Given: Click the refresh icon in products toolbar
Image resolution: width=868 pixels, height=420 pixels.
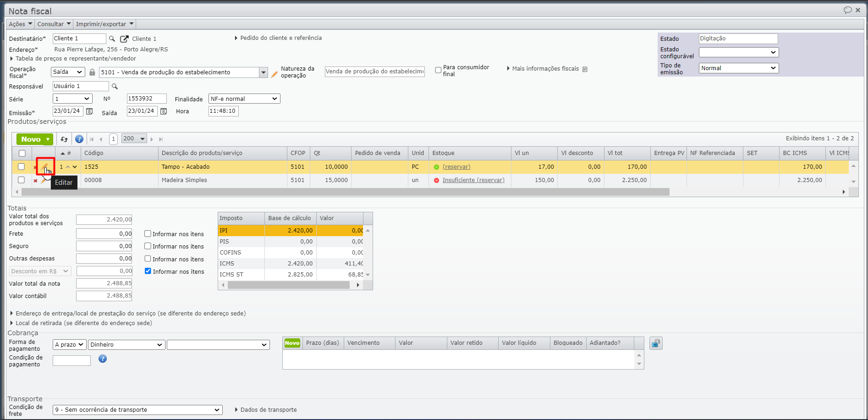Looking at the screenshot, I should click(x=64, y=139).
